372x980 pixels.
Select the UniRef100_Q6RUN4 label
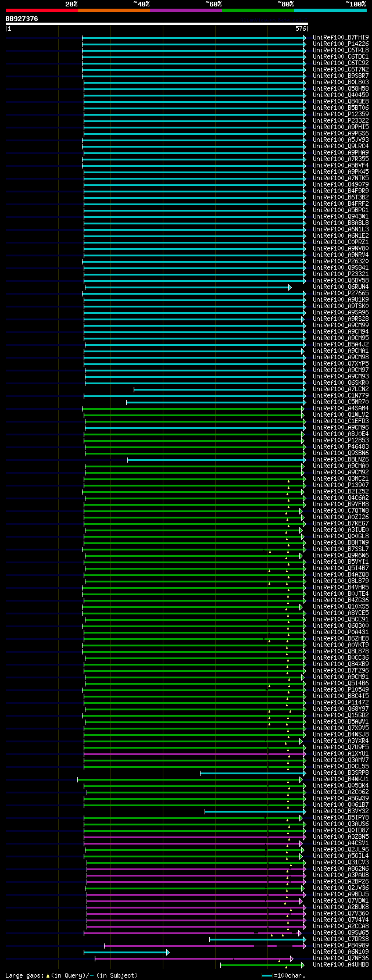pyautogui.click(x=341, y=287)
